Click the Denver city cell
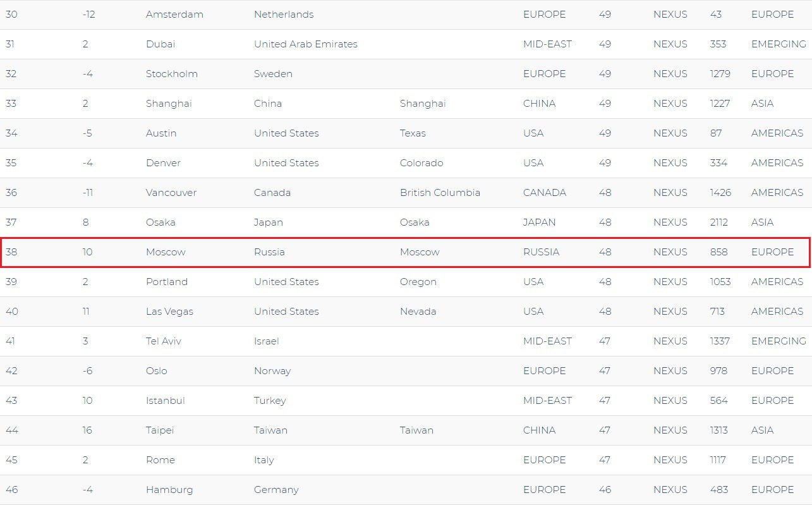The height and width of the screenshot is (505, 812). 163,163
